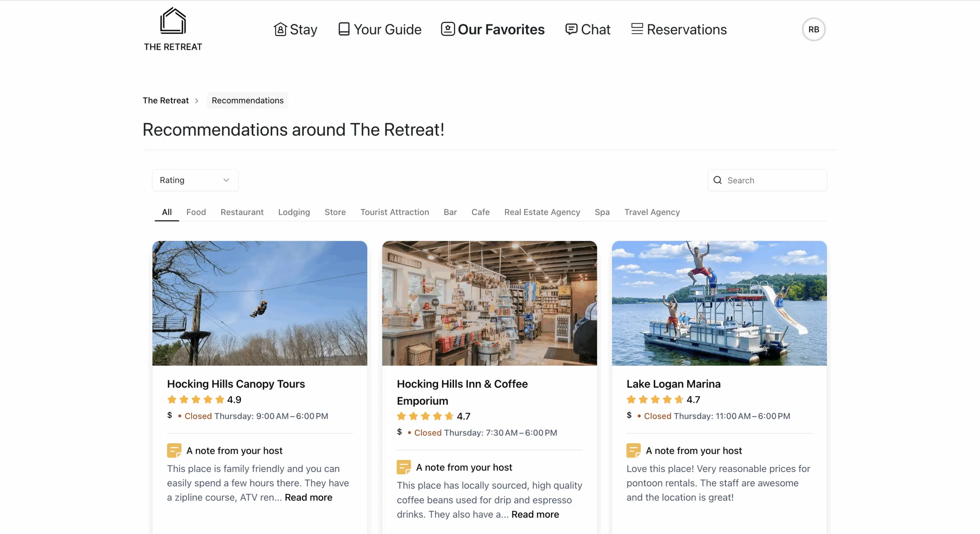Open the Rating sort dropdown
Screen dimensions: 980x534
point(195,180)
